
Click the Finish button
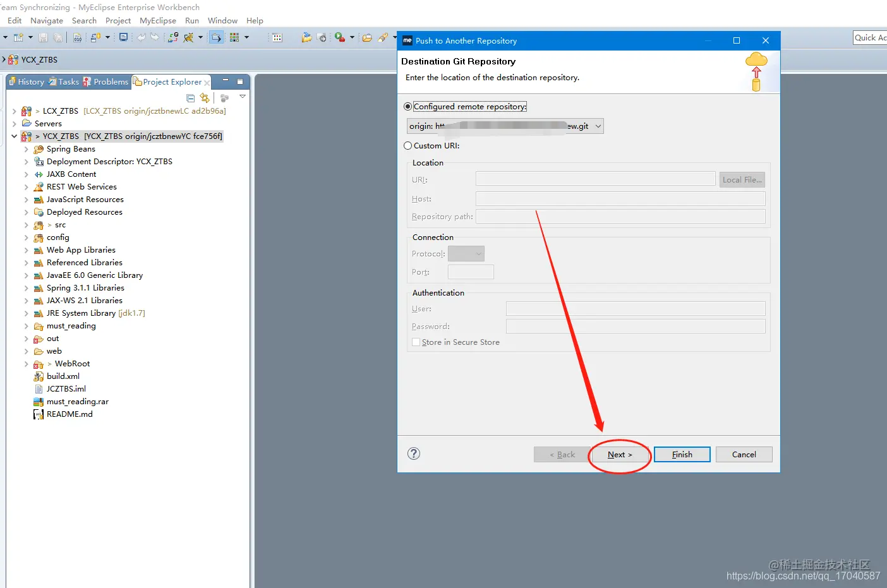pos(682,455)
